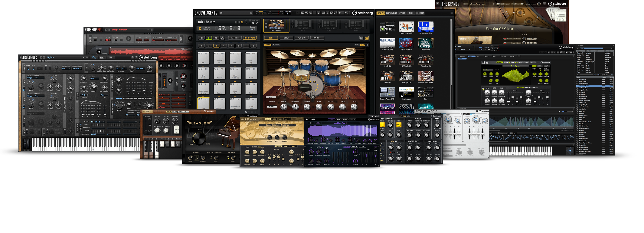Open the Styles tab in kit browser
This screenshot has width=644, height=233.
pyautogui.click(x=402, y=13)
